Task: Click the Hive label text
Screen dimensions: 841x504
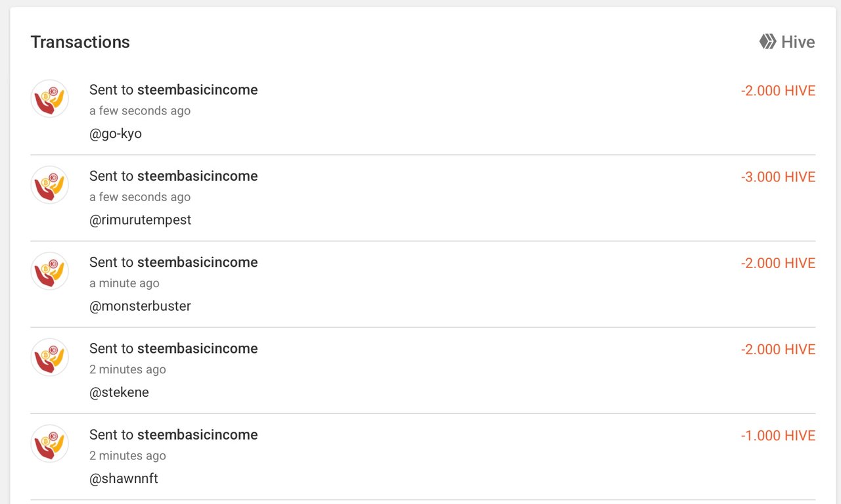Action: point(798,42)
